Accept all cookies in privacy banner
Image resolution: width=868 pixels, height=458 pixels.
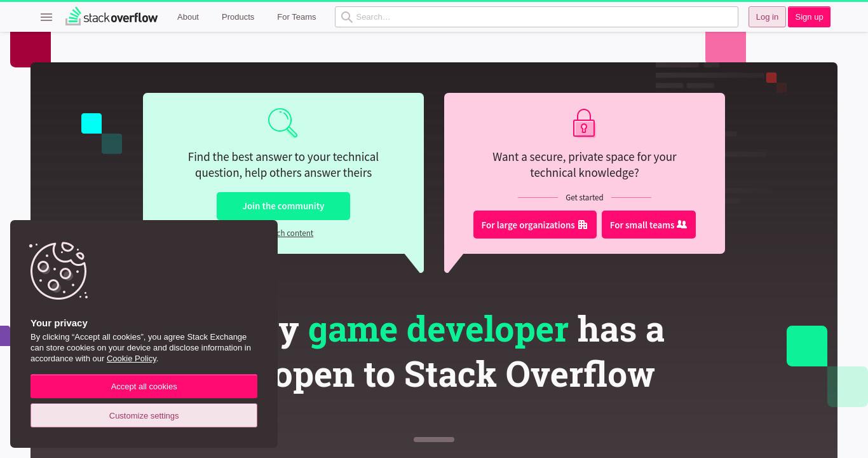coord(144,386)
